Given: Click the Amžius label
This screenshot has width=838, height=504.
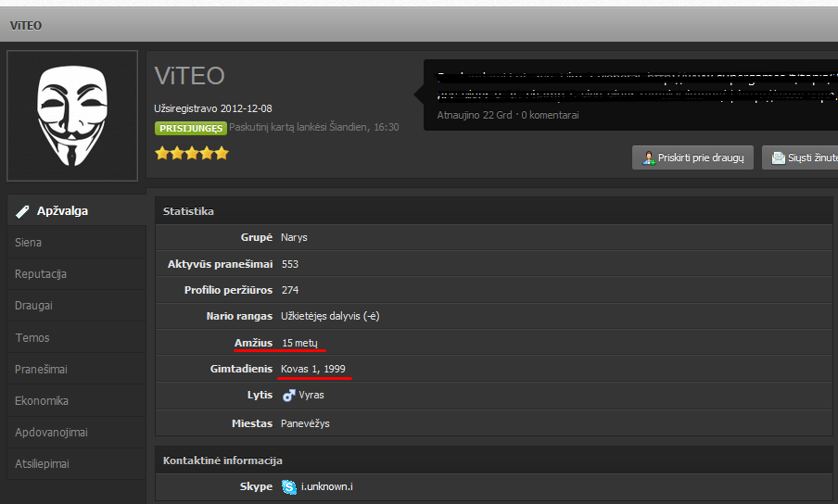Looking at the screenshot, I should [x=253, y=343].
